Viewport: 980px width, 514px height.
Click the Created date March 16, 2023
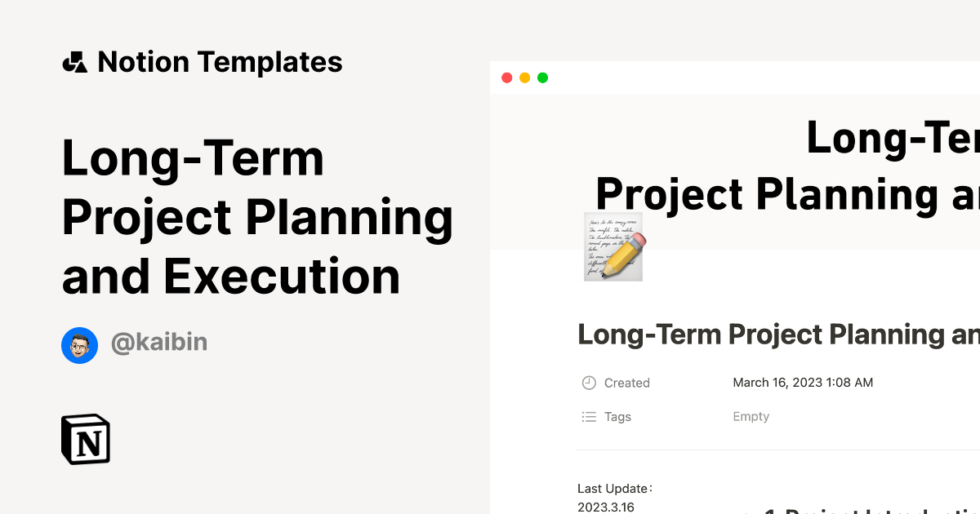[x=803, y=382]
